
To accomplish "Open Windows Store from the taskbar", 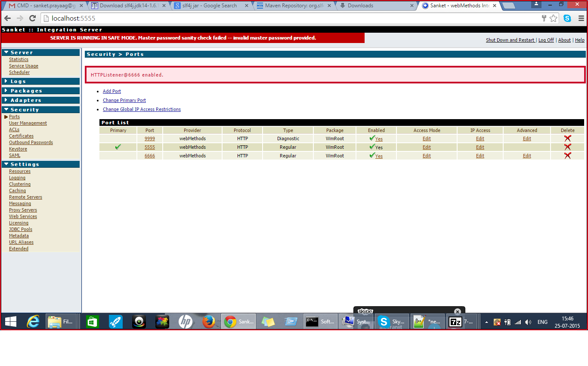I will pos(92,321).
